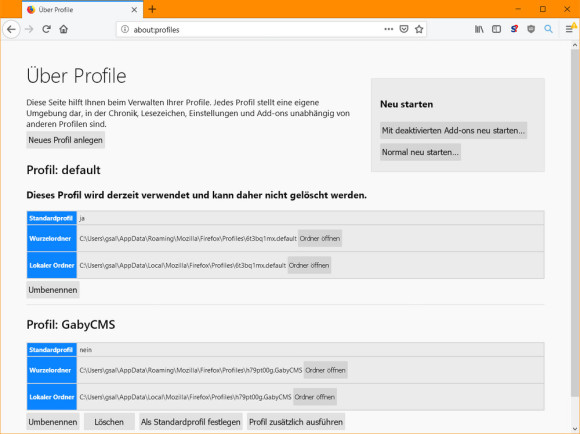
Task: Maximize the Firefox window
Action: pos(543,9)
